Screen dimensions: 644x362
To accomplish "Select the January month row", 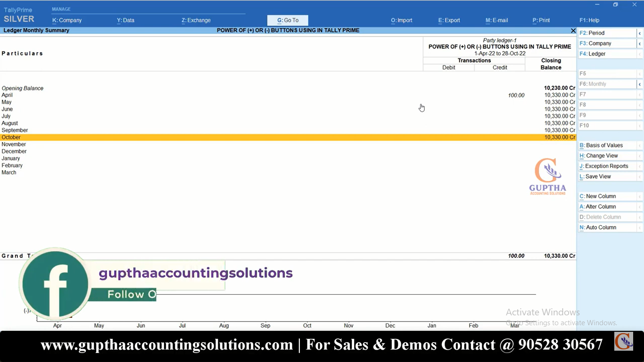I will 288,159.
